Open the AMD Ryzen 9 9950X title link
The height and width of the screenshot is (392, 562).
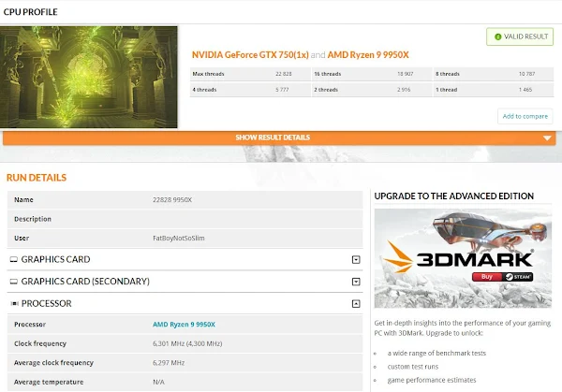pyautogui.click(x=368, y=55)
